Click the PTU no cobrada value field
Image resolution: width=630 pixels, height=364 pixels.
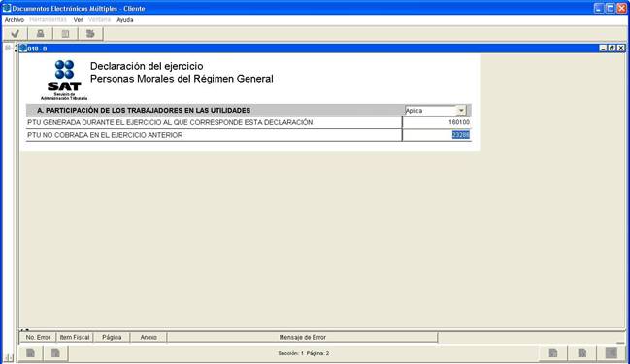[436, 135]
